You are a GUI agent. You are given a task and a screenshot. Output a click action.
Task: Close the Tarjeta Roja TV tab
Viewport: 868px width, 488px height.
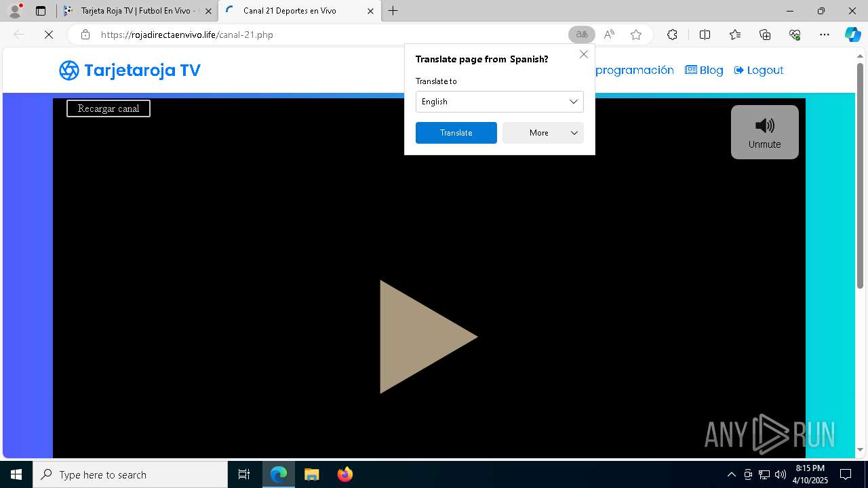pyautogui.click(x=208, y=11)
